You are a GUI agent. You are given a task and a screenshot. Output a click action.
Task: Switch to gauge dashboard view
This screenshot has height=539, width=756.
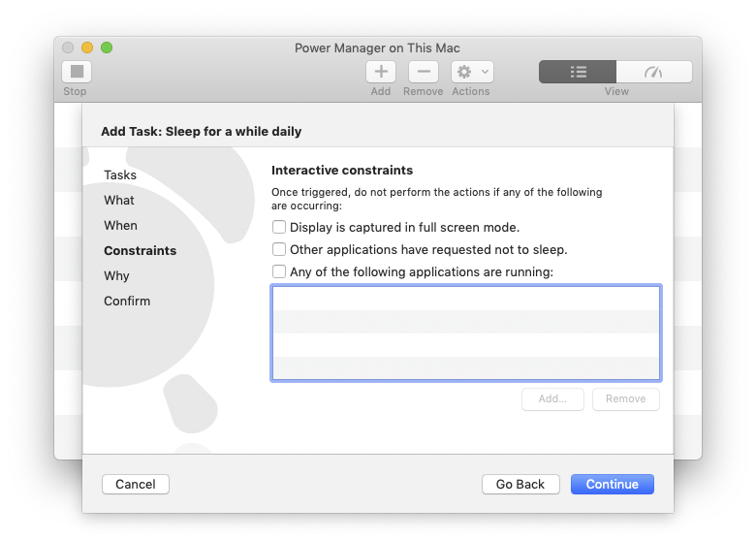coord(654,72)
